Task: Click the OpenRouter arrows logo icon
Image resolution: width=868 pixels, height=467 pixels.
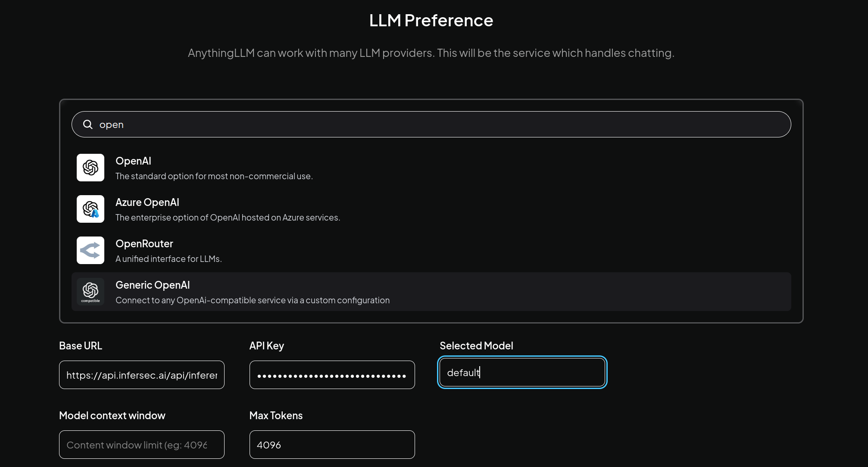Action: (91, 250)
